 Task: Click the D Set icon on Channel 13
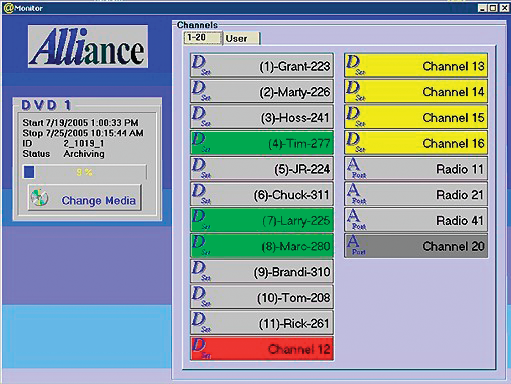(x=355, y=65)
